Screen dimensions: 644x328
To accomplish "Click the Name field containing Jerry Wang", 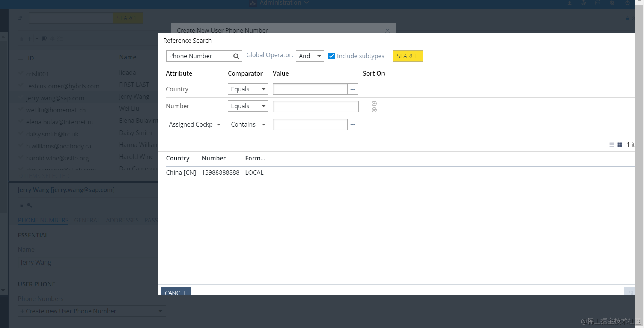I will pos(87,262).
